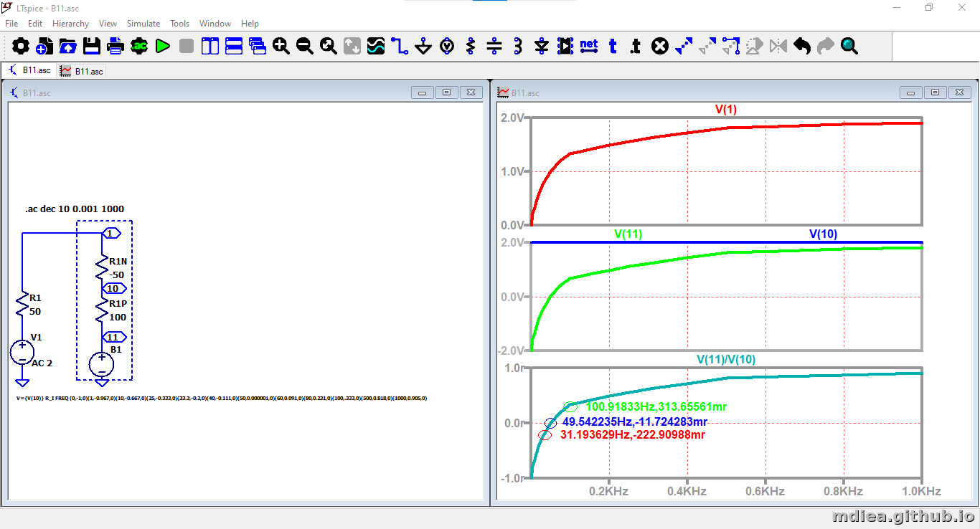
Task: Open the Window menu
Action: click(x=215, y=24)
